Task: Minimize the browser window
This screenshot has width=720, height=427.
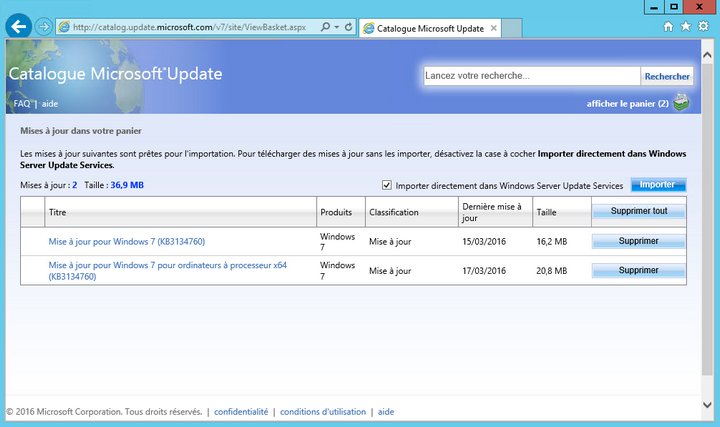Action: tap(654, 7)
